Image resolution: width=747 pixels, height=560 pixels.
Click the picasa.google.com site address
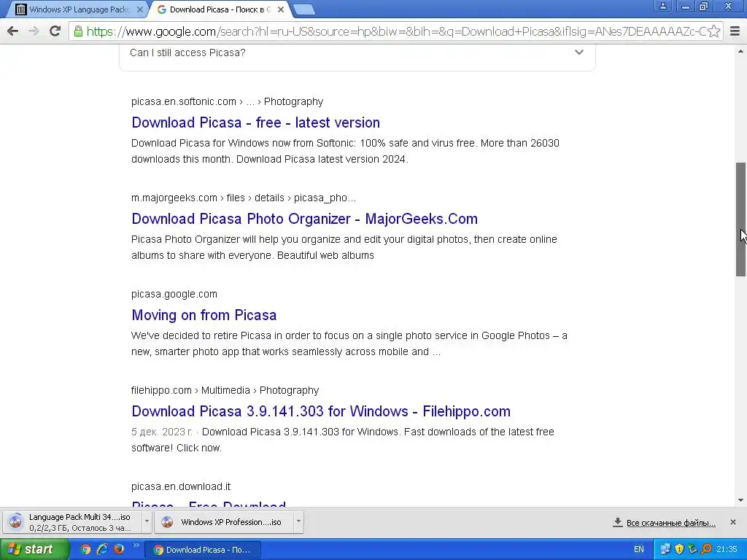tap(174, 294)
